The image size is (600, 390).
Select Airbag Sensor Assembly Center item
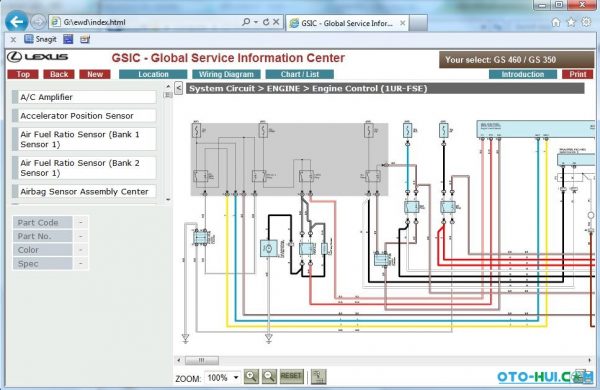(84, 191)
